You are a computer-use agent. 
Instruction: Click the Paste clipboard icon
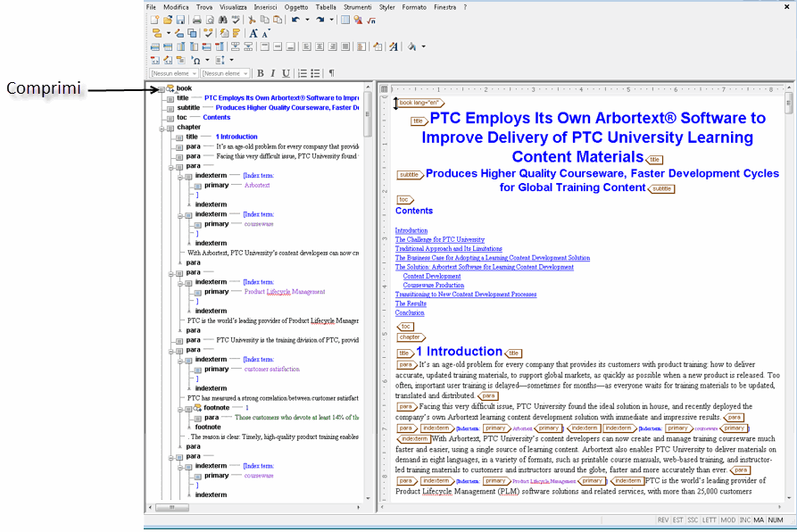point(278,20)
